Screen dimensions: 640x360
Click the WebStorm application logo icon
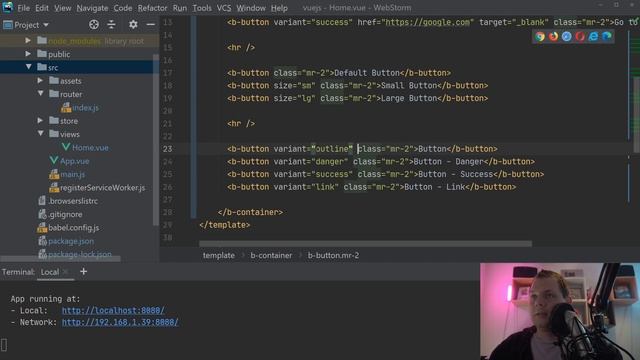[x=7, y=7]
